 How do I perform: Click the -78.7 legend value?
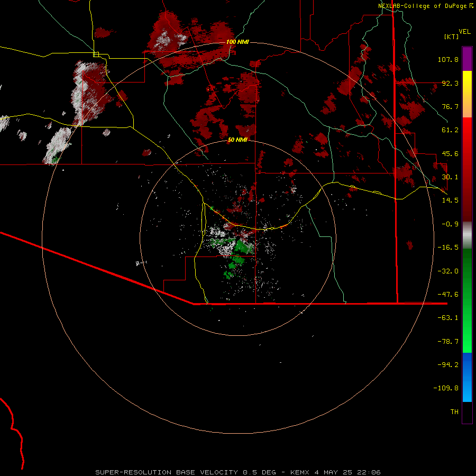[x=448, y=342]
